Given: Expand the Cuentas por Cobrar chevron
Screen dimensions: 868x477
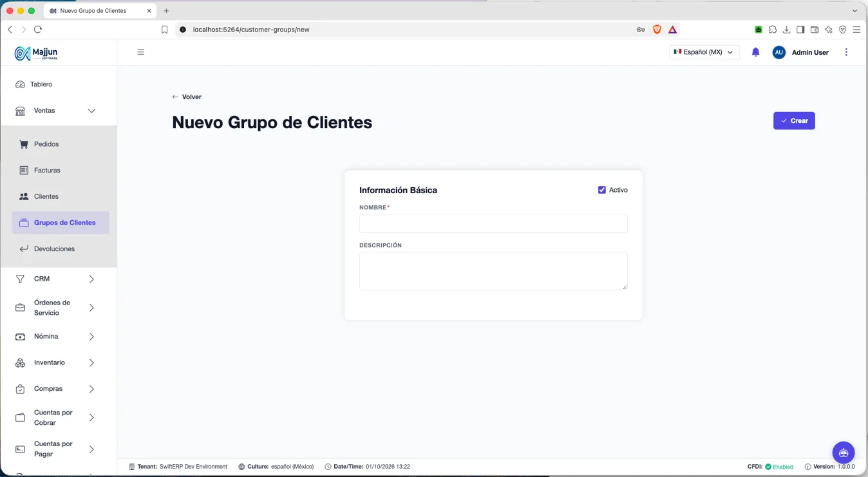Looking at the screenshot, I should (x=91, y=418).
